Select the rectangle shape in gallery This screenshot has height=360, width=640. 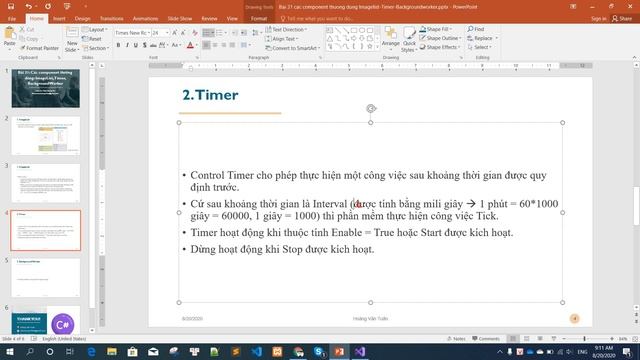(354, 30)
